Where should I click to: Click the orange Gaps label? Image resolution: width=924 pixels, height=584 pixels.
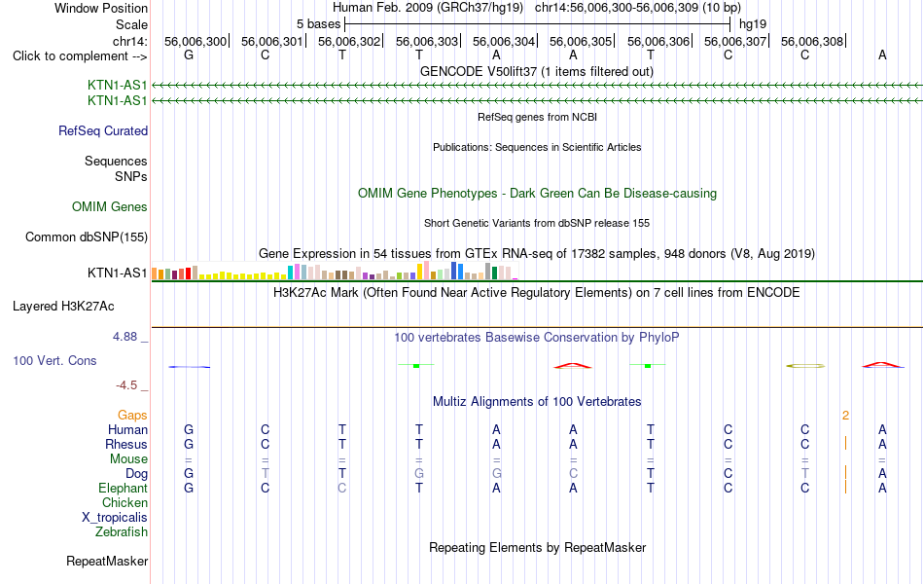pyautogui.click(x=132, y=416)
